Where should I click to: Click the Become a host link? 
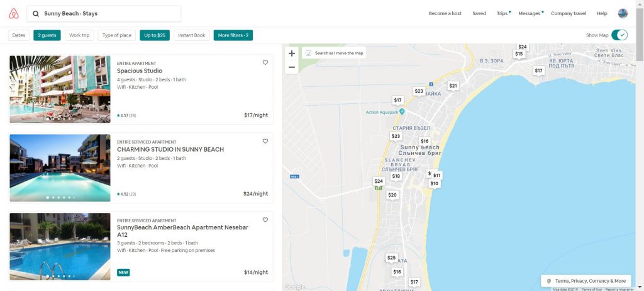[x=445, y=13]
